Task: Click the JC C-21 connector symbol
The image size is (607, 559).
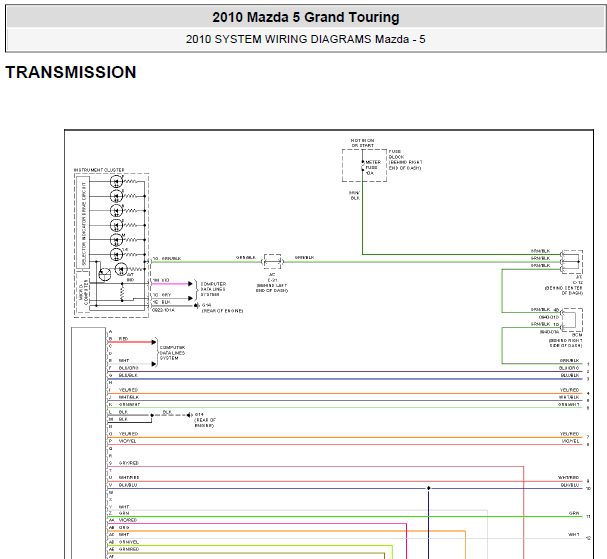Action: point(273,262)
